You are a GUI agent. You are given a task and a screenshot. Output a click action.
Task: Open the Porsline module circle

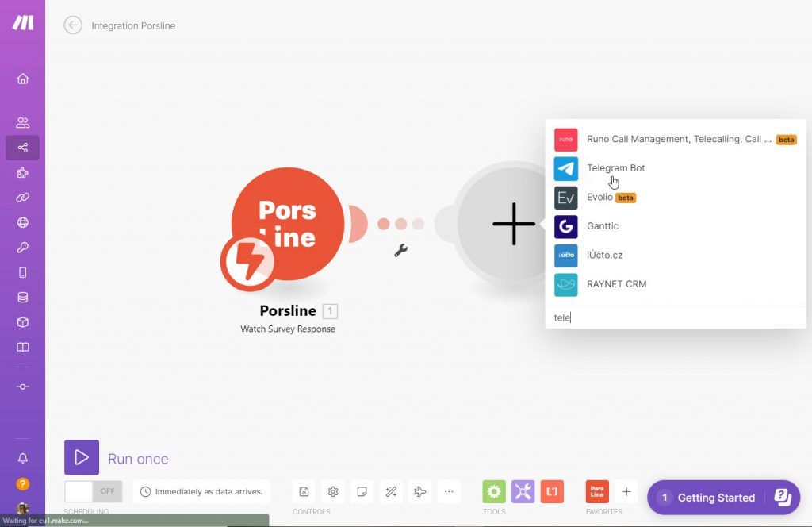pos(288,224)
